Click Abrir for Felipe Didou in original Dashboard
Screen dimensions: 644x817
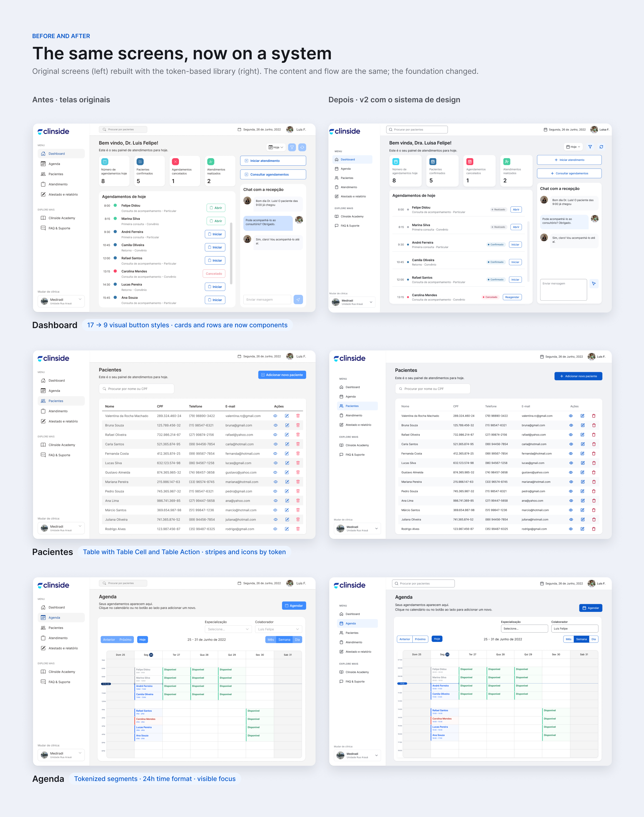[216, 208]
